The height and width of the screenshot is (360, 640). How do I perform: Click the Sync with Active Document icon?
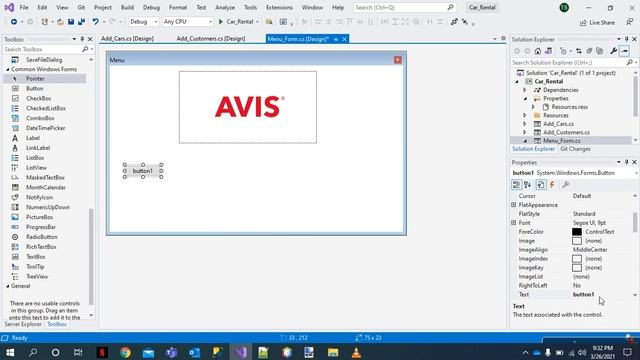coord(578,51)
